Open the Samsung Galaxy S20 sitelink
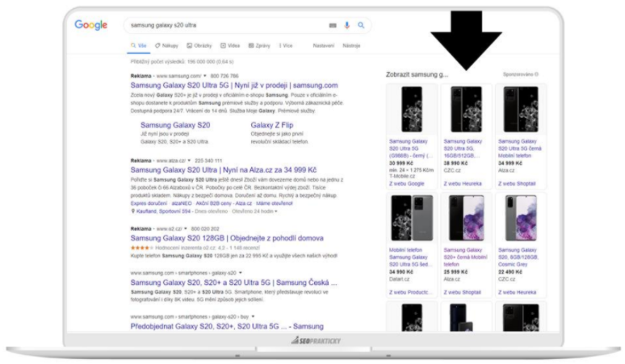 click(175, 125)
